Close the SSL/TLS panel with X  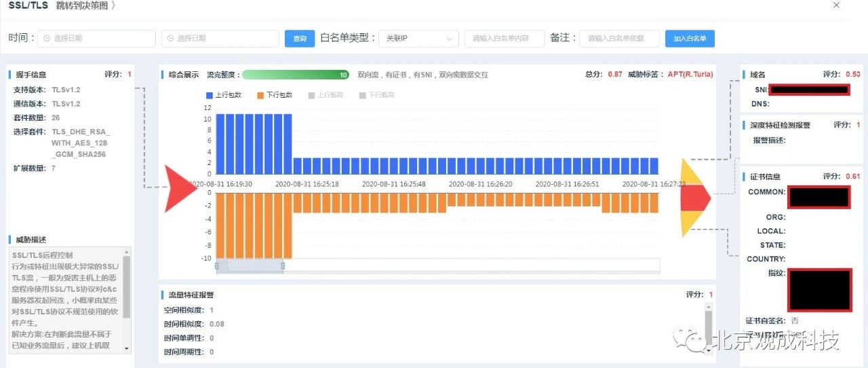[x=836, y=5]
